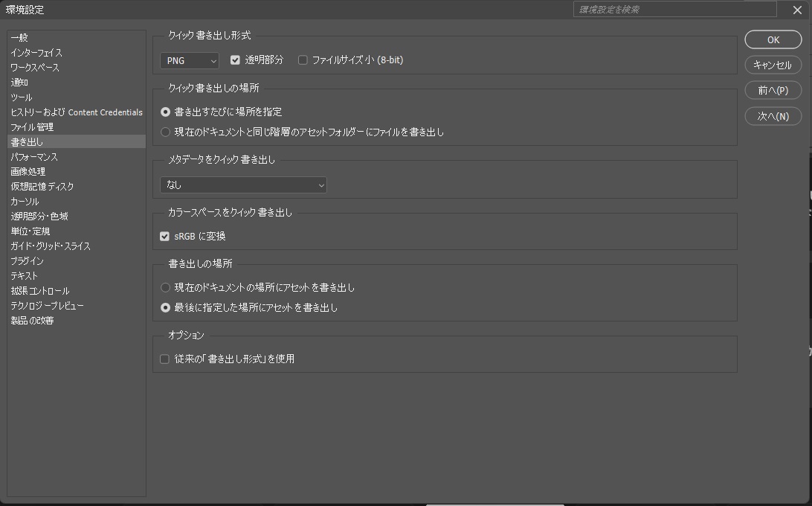Select 現在のドキュメントと同じ階層のアセットフォルダー radio option

[165, 132]
